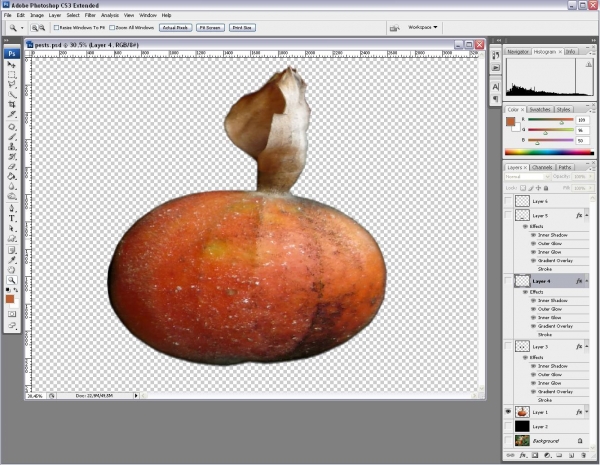
Task: Click the foreground color swatch in toolbox
Action: (10, 299)
